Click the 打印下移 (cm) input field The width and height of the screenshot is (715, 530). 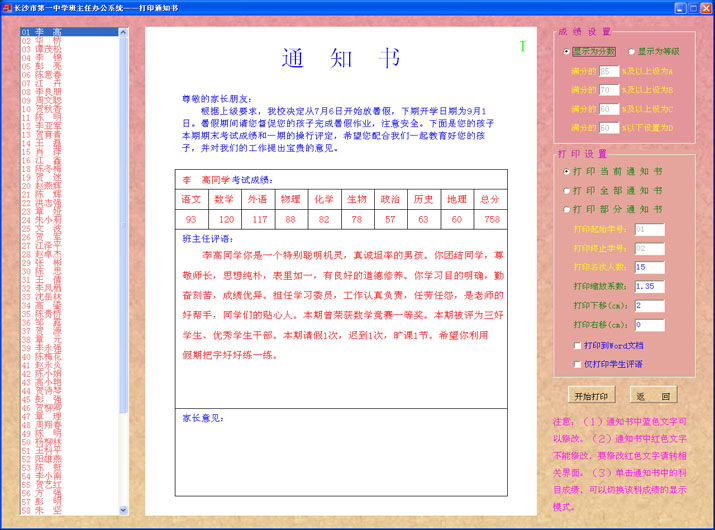[649, 305]
